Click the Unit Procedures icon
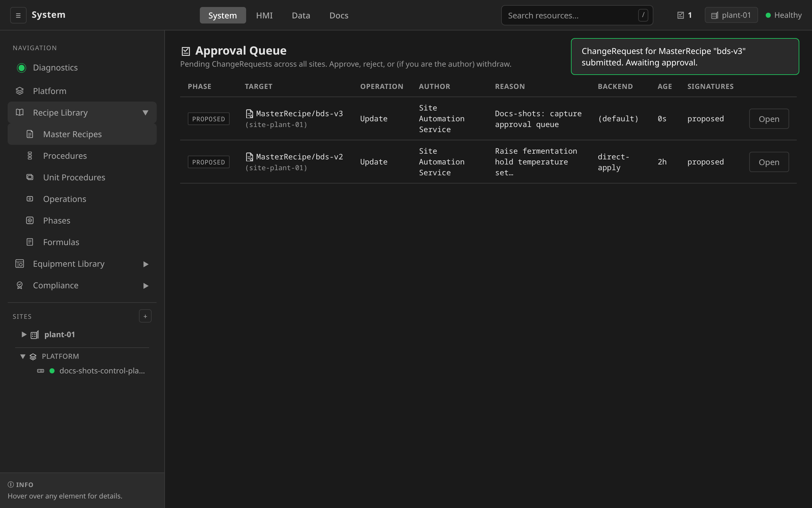 click(x=30, y=177)
